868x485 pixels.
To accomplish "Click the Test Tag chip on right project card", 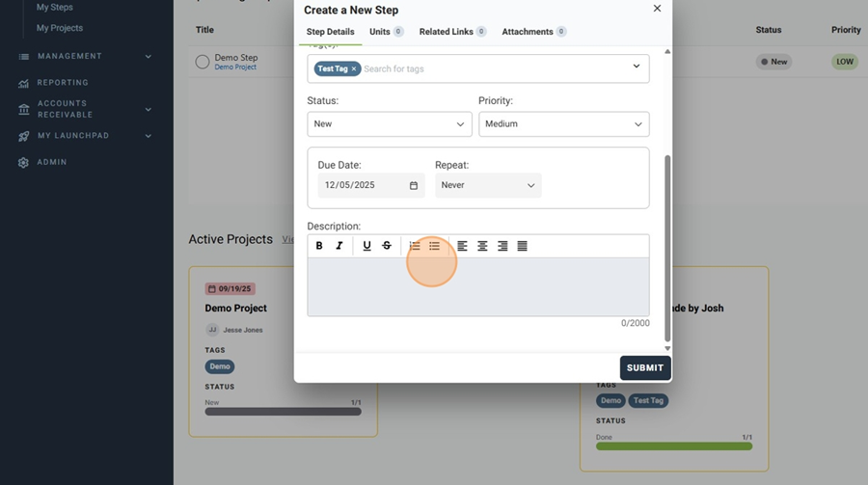I will [648, 400].
